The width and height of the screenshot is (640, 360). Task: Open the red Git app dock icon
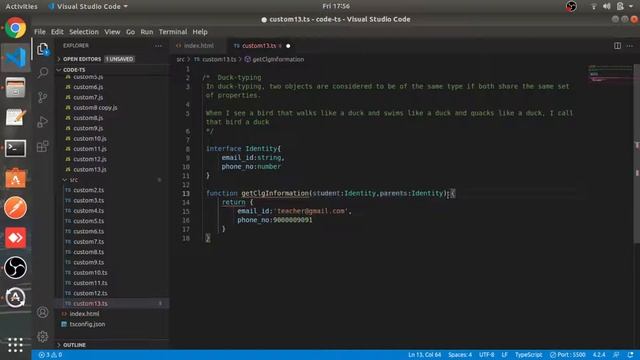[x=16, y=238]
